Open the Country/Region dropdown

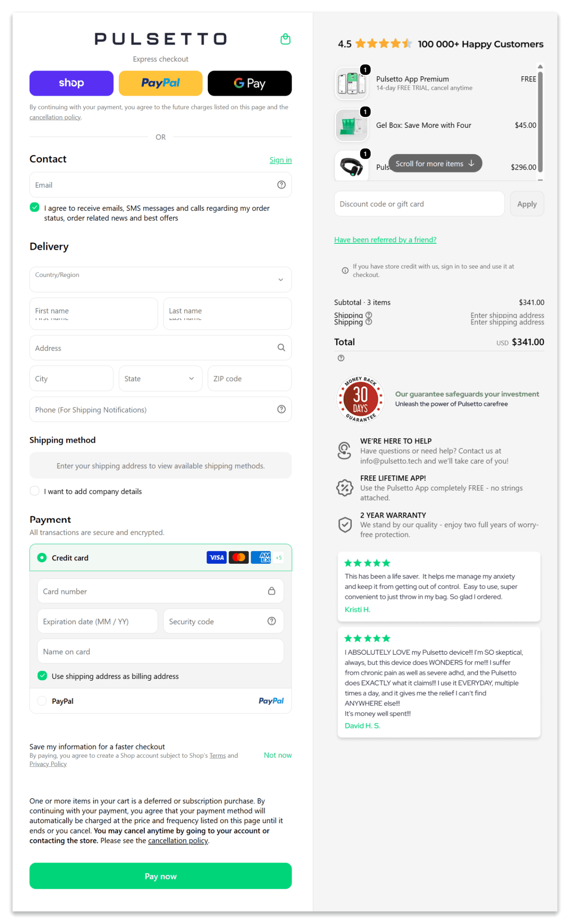(x=161, y=280)
